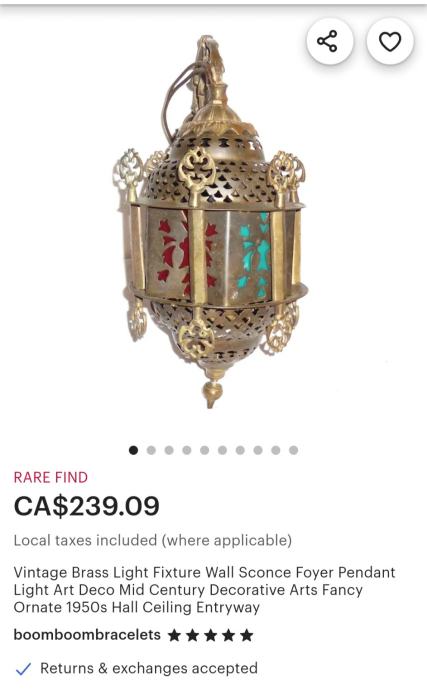Screen dimensions: 427x690
Task: Select the eighth carousel dot
Action: click(x=258, y=450)
